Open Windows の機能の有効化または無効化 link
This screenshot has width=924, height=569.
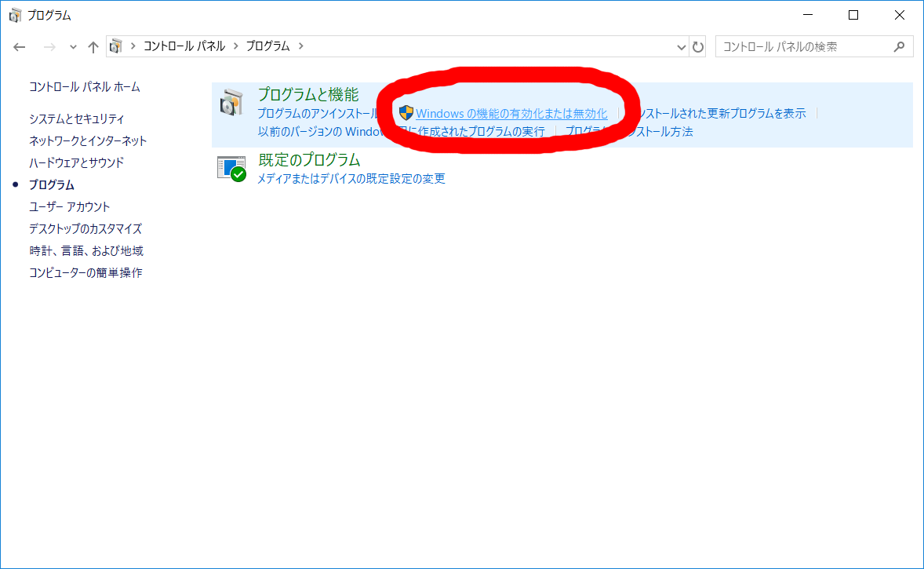[511, 114]
